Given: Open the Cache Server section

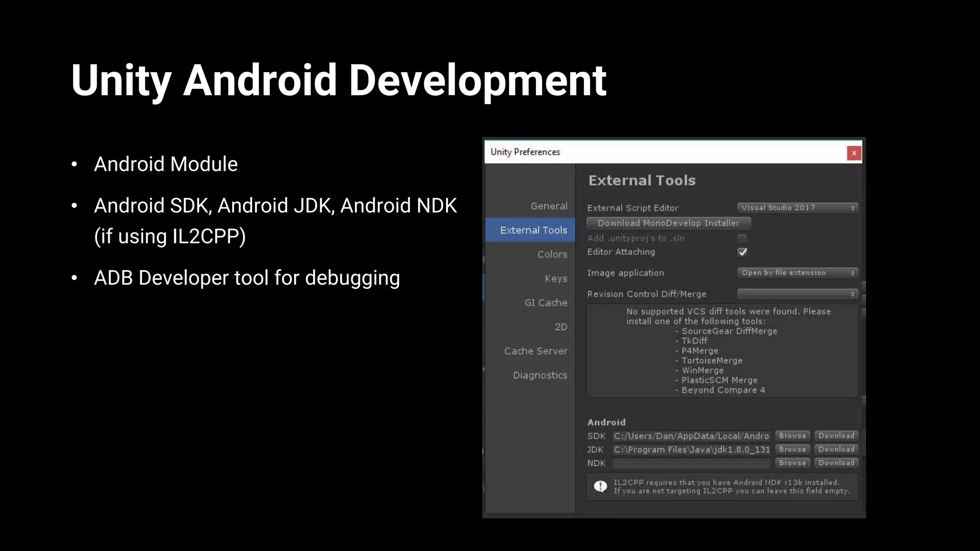Looking at the screenshot, I should tap(536, 351).
